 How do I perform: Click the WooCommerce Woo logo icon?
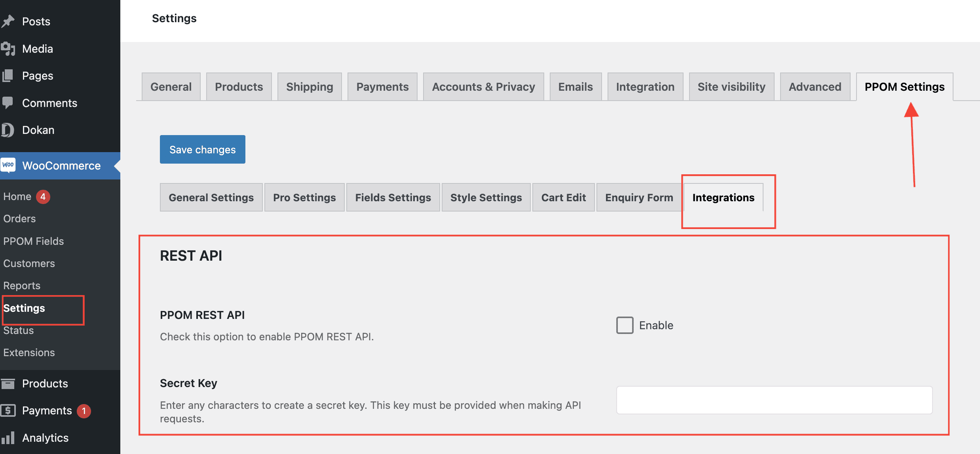click(x=8, y=165)
